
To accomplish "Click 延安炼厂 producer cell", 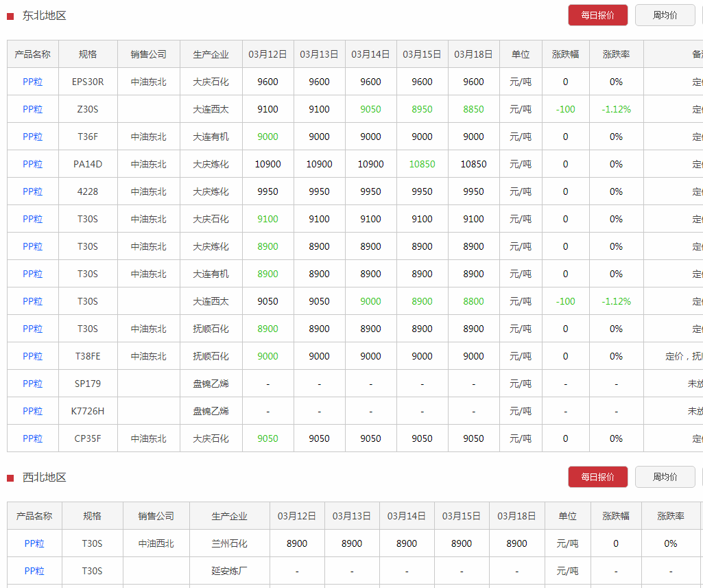I will tap(230, 571).
